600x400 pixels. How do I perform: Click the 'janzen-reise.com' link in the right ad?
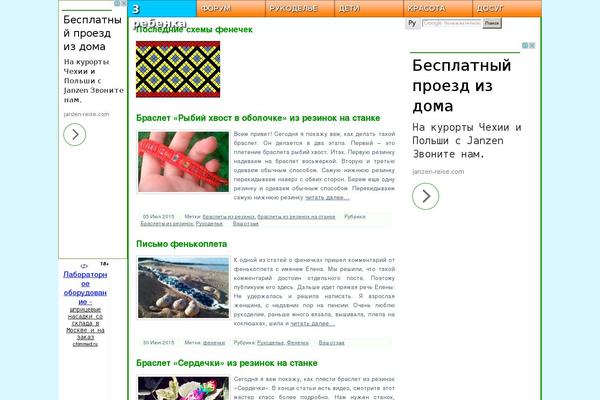coord(438,171)
